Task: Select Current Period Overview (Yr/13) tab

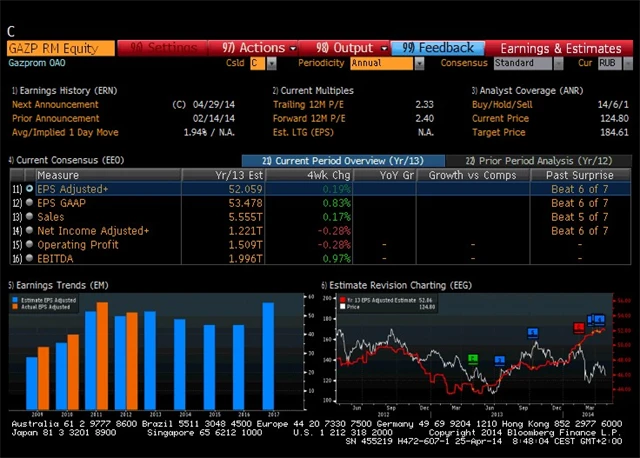Action: pyautogui.click(x=331, y=160)
